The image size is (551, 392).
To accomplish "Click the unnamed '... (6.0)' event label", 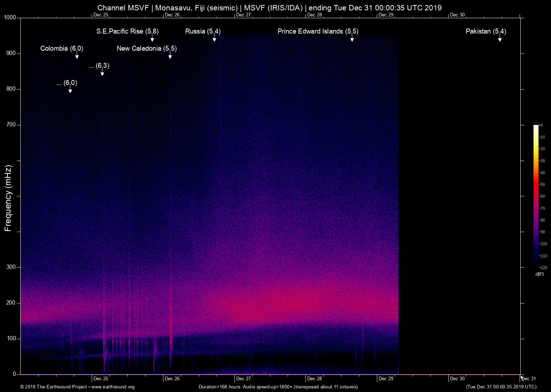I will 67,83.
